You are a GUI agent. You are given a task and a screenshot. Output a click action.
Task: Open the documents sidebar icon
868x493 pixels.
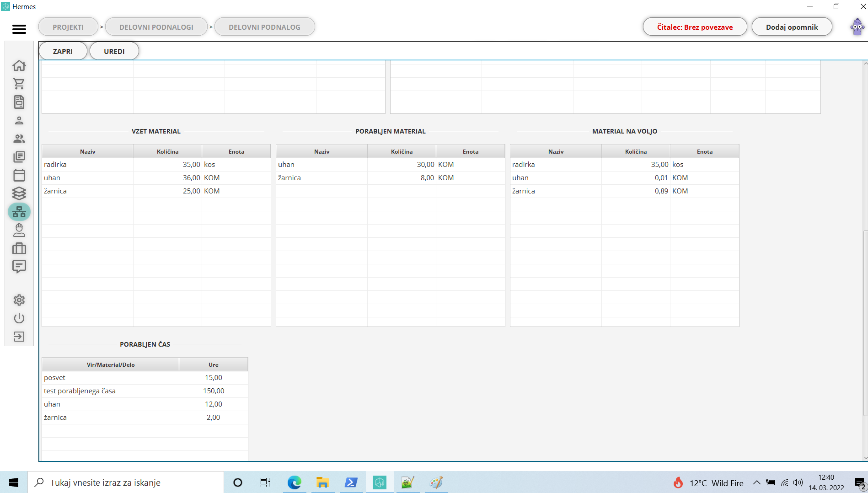(19, 102)
